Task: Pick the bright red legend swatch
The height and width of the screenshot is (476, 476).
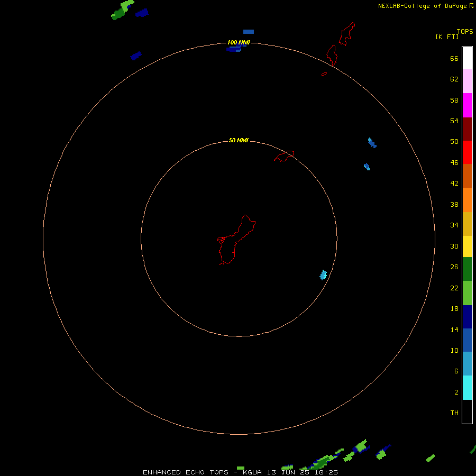Action: pyautogui.click(x=467, y=152)
